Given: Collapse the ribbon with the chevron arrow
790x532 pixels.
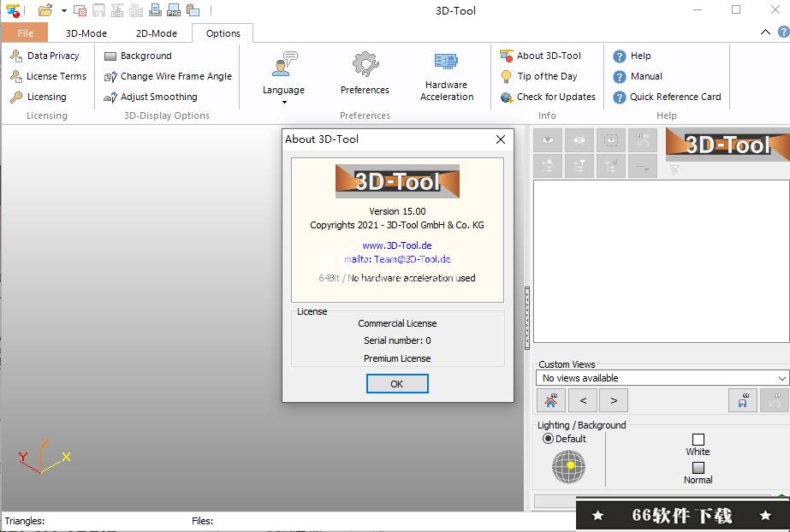Looking at the screenshot, I should tap(765, 33).
